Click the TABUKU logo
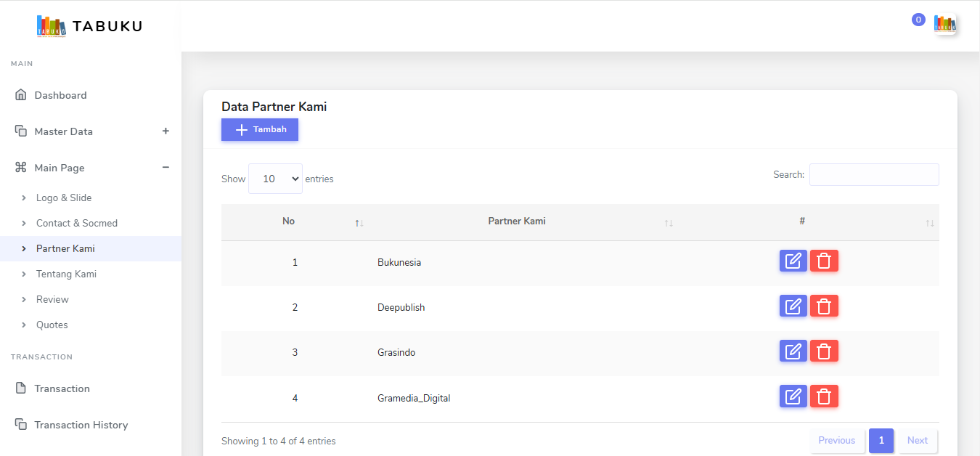 click(89, 26)
